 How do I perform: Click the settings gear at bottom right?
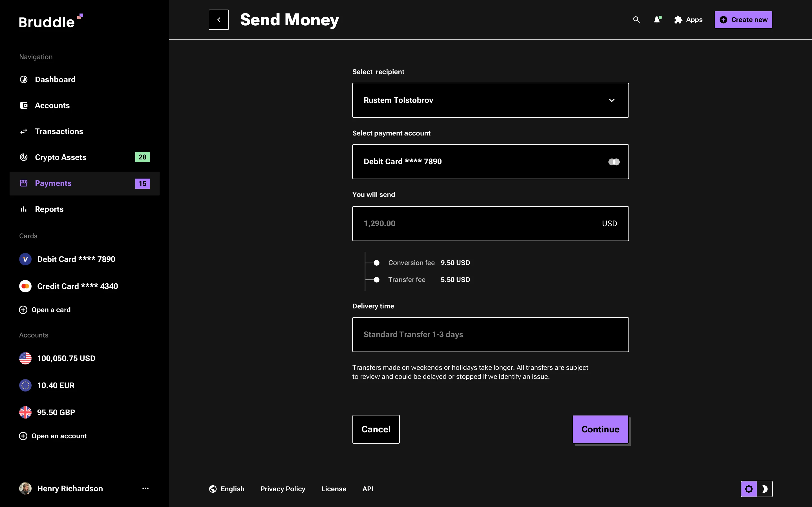pos(749,489)
